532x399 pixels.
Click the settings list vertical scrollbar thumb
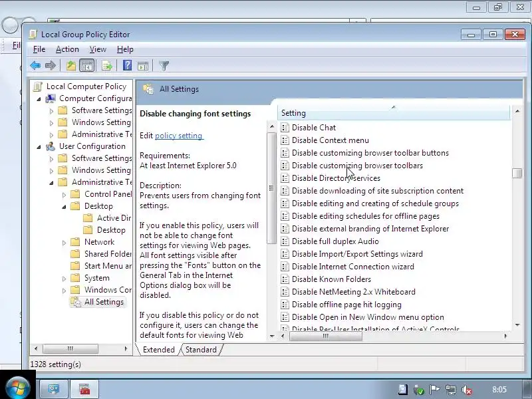point(517,173)
